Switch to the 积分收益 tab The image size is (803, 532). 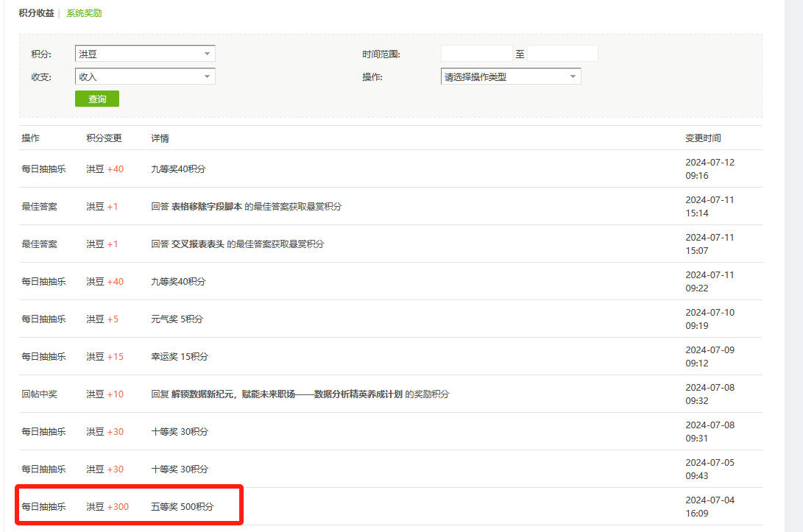[x=36, y=13]
